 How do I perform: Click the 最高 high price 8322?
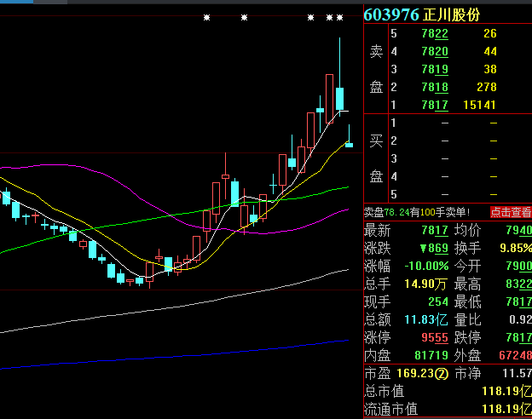click(518, 284)
